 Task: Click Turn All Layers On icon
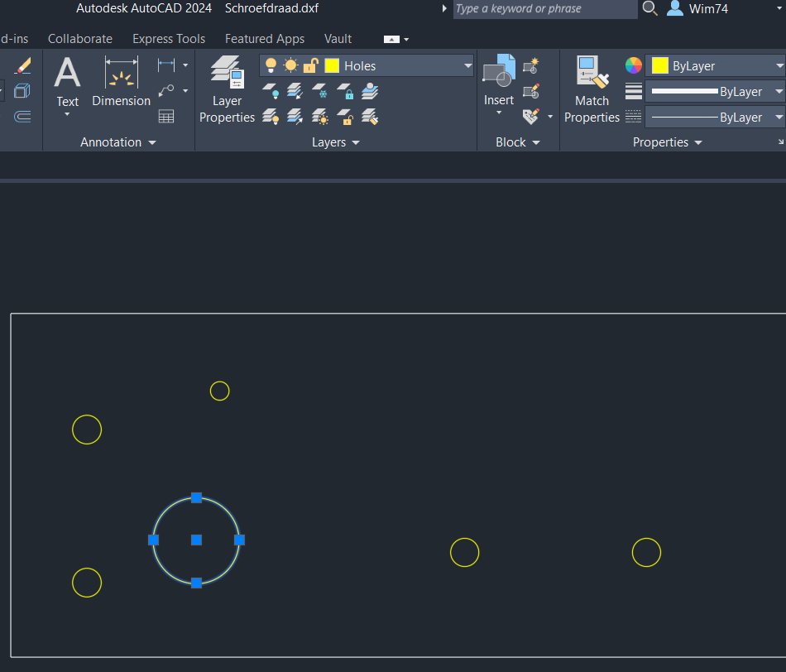271,117
